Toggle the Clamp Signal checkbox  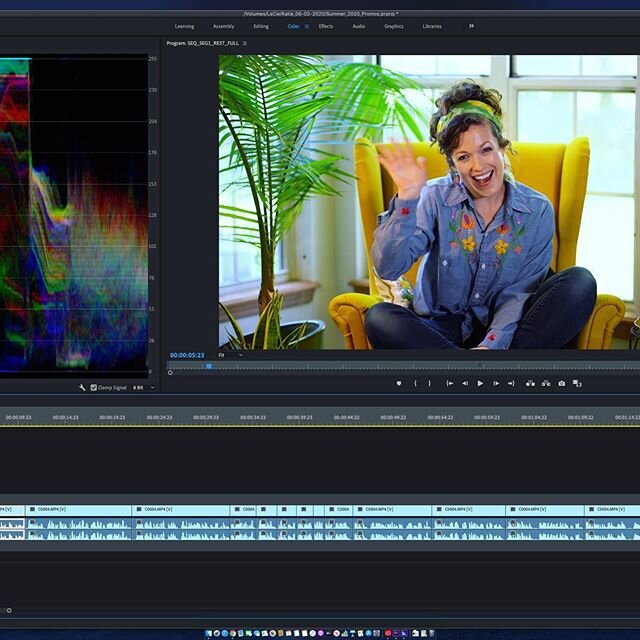pyautogui.click(x=93, y=387)
